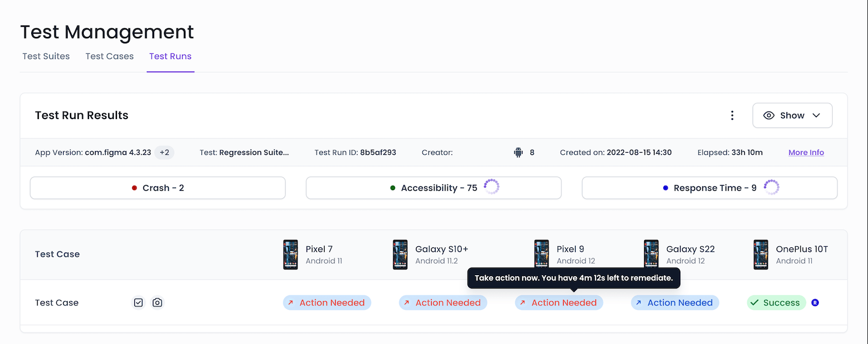
Task: Click the Success status for OnePlus 10T
Action: click(x=776, y=302)
